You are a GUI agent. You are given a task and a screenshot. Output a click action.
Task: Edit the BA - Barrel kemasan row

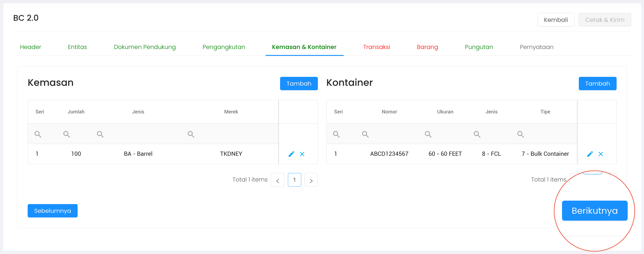(x=291, y=154)
